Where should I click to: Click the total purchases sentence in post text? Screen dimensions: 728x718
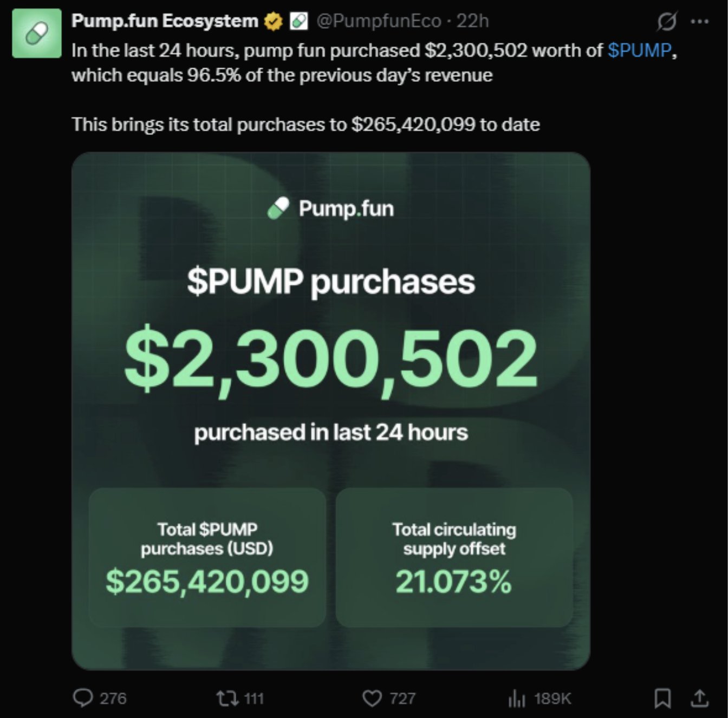(x=305, y=125)
